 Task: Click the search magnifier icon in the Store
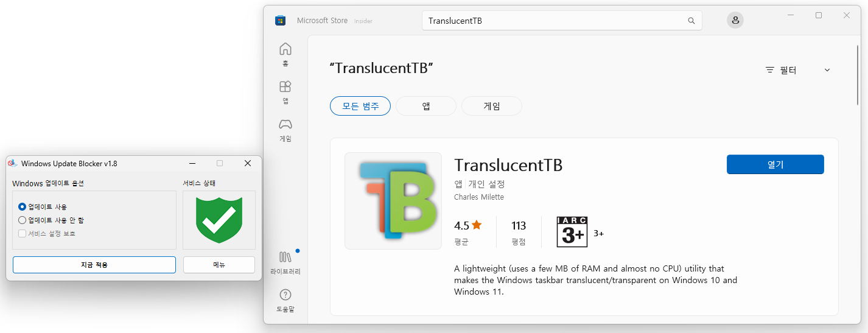pyautogui.click(x=691, y=21)
